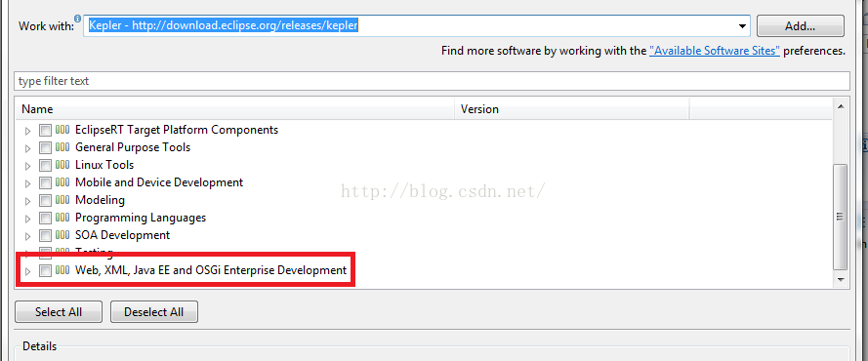Click the EclipseRT Target Platform Components category icon
Image resolution: width=868 pixels, height=361 pixels.
[62, 131]
